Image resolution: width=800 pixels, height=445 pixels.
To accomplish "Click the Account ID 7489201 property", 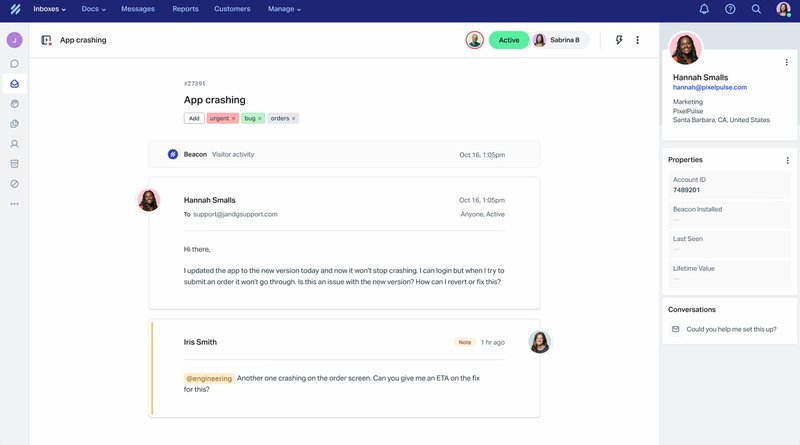I will [730, 185].
